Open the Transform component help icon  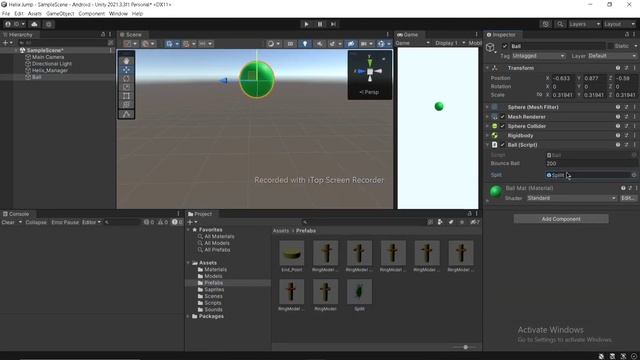pyautogui.click(x=618, y=68)
